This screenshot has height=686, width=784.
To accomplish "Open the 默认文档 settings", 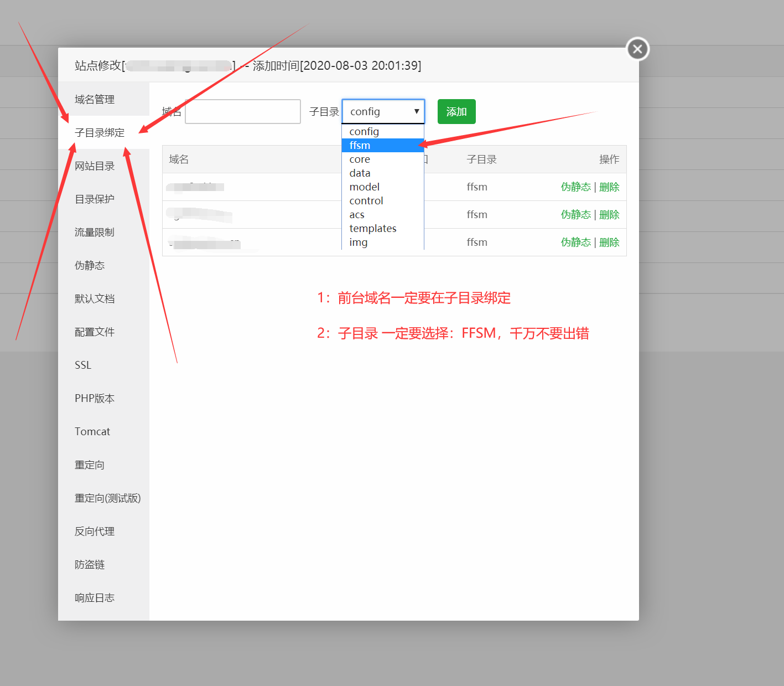I will (x=94, y=298).
